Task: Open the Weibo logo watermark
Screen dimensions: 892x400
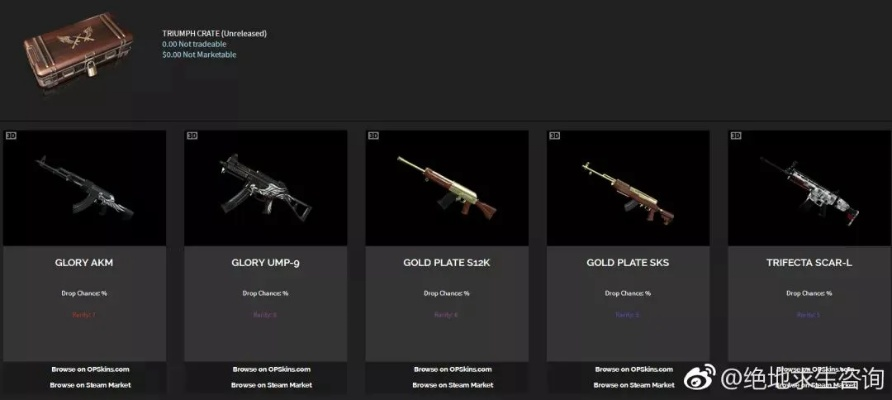Action: tap(699, 378)
